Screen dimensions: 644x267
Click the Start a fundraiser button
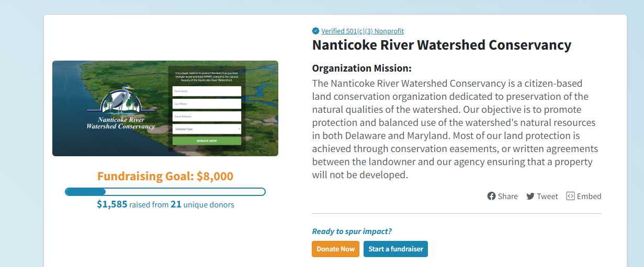pos(396,249)
